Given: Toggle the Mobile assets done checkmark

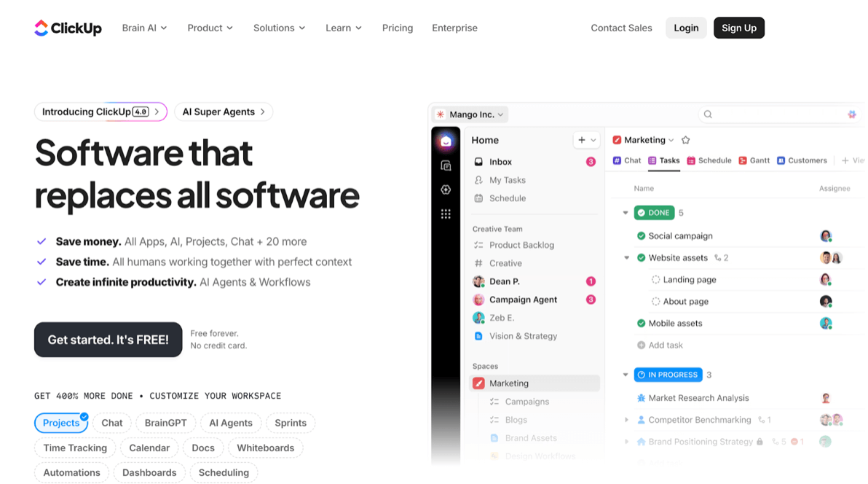Looking at the screenshot, I should [641, 323].
